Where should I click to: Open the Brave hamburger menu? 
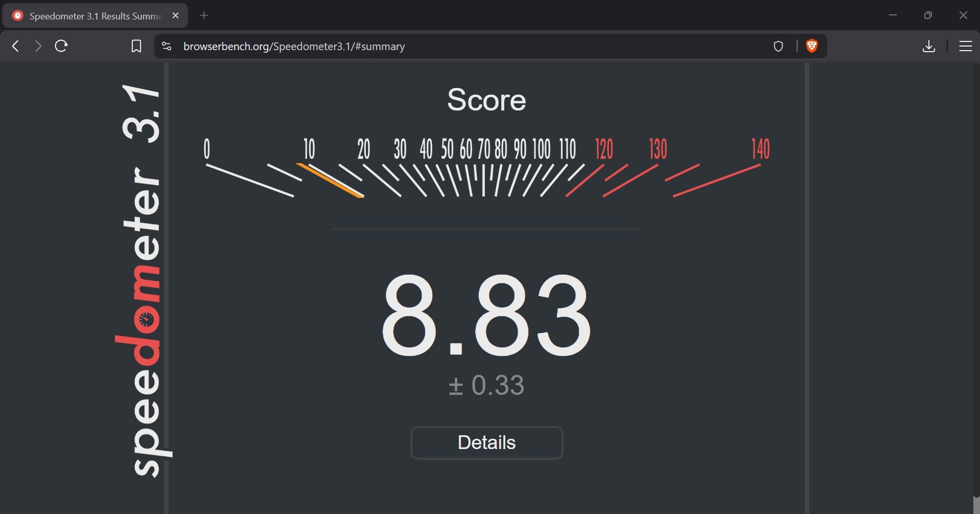966,47
